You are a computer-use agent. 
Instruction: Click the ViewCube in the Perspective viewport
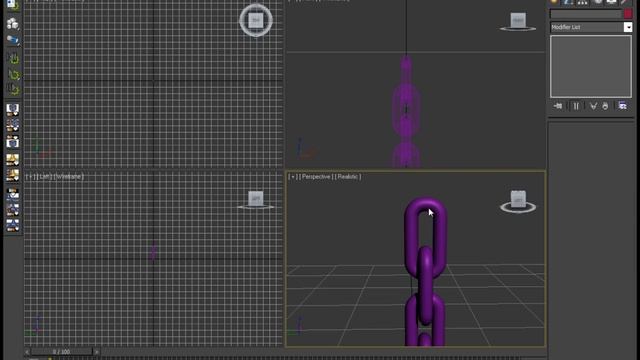pos(518,202)
